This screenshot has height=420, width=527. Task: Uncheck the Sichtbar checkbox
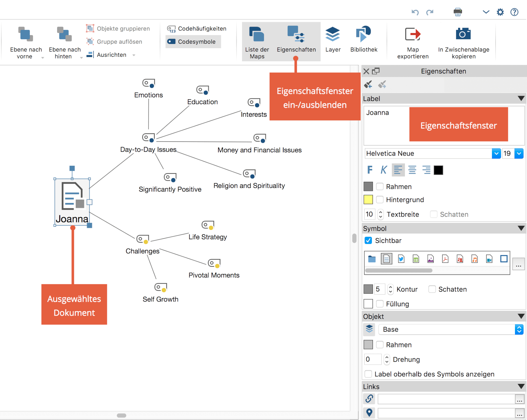[368, 241]
